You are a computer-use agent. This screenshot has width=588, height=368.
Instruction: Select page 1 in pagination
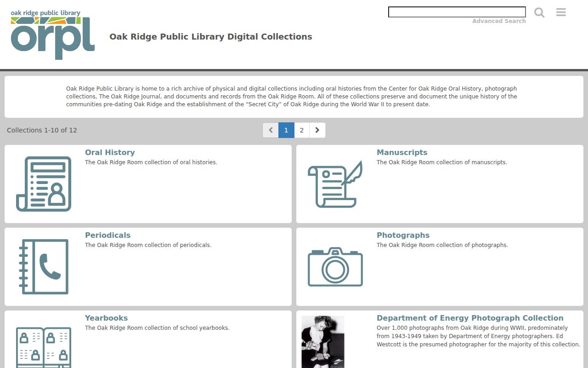click(286, 130)
